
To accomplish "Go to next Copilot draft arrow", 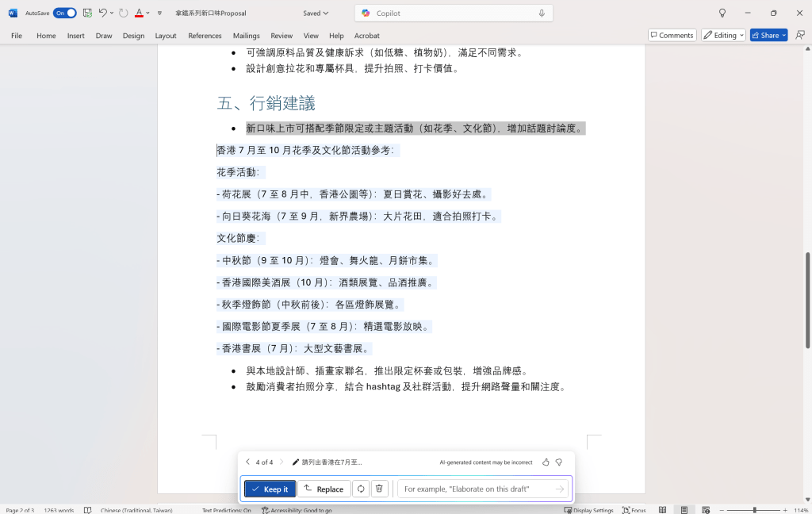I will coord(282,462).
